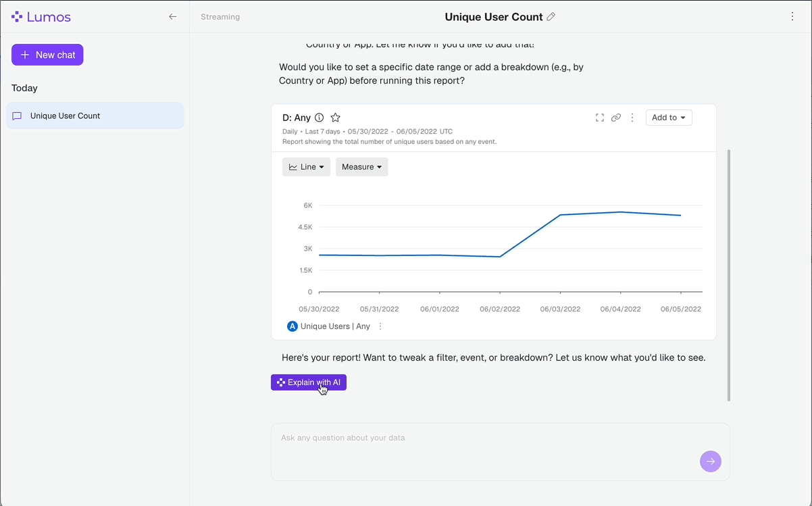Click the Lumos logo
812x506 pixels.
41,17
